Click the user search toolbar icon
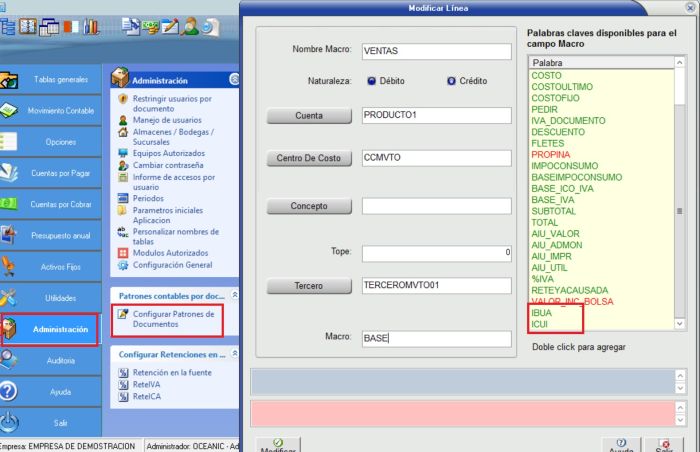700x452 pixels. [x=190, y=24]
